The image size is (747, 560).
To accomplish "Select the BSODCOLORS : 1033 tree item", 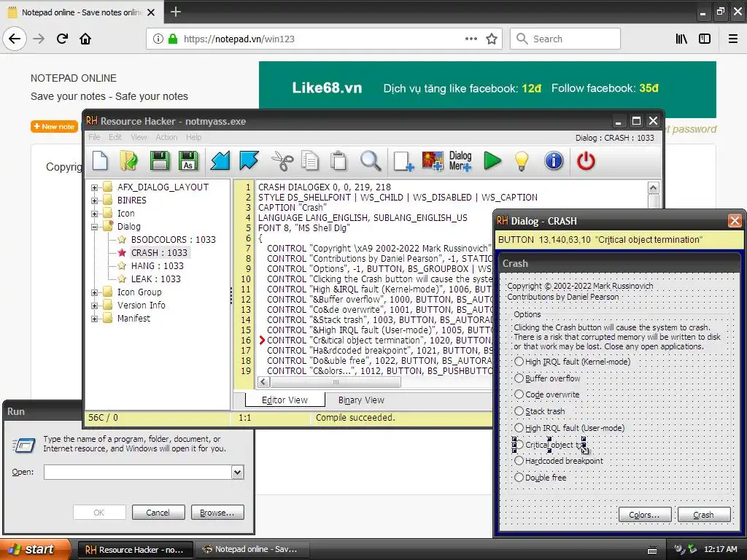I will 174,239.
